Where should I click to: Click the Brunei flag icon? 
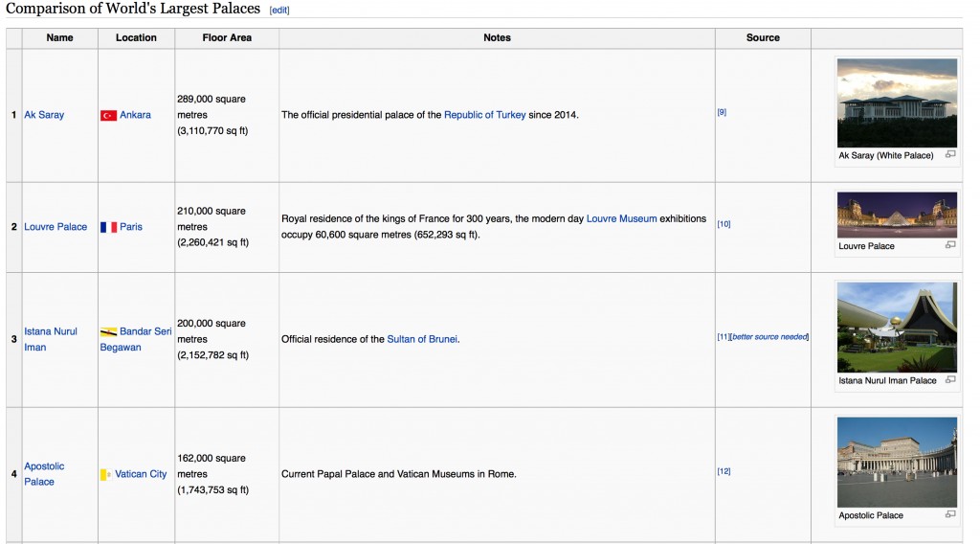tap(108, 331)
